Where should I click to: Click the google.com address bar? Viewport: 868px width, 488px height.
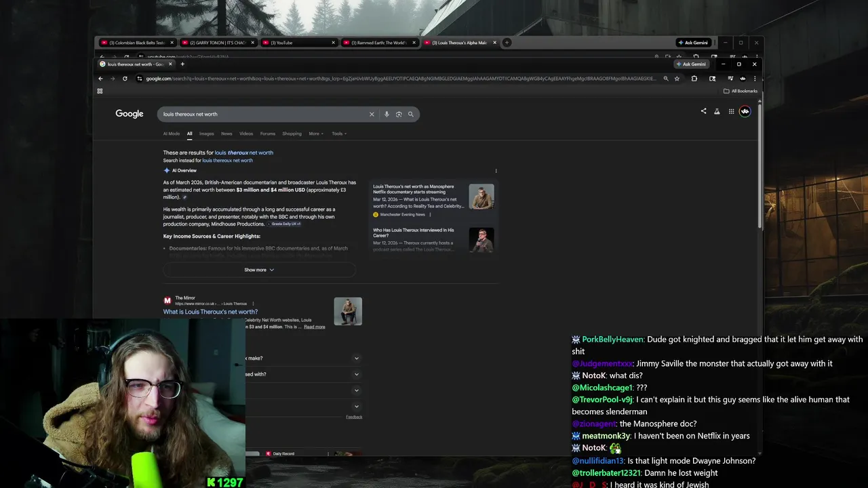[x=400, y=79]
